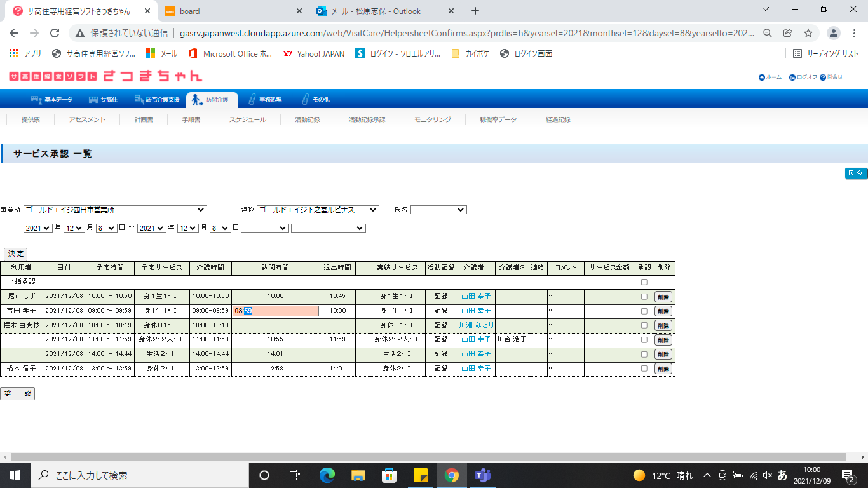This screenshot has width=868, height=488.
Task: Click the ログオフ icon at top right
Action: pos(792,78)
